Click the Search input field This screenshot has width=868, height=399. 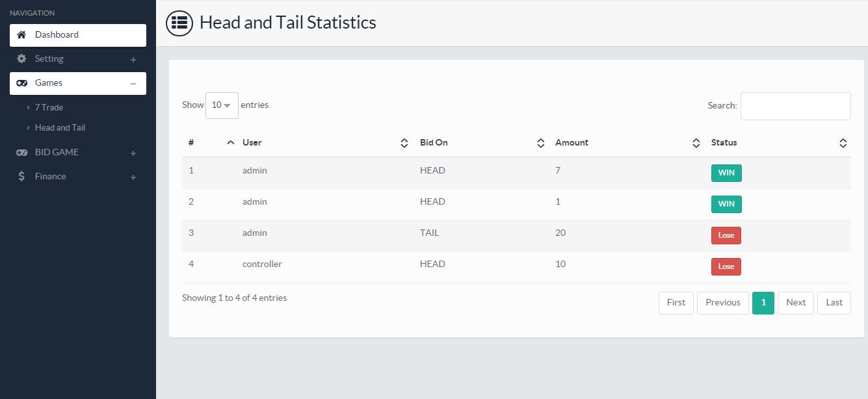click(795, 107)
